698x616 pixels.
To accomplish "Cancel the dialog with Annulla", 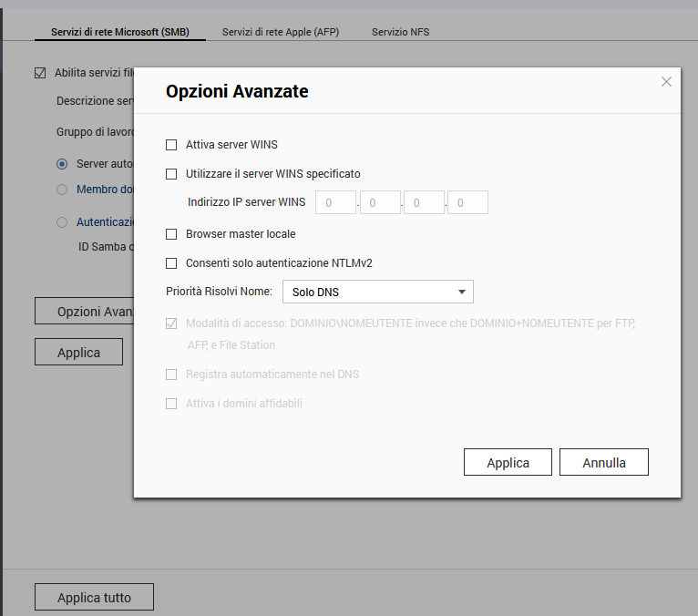I will 603,463.
